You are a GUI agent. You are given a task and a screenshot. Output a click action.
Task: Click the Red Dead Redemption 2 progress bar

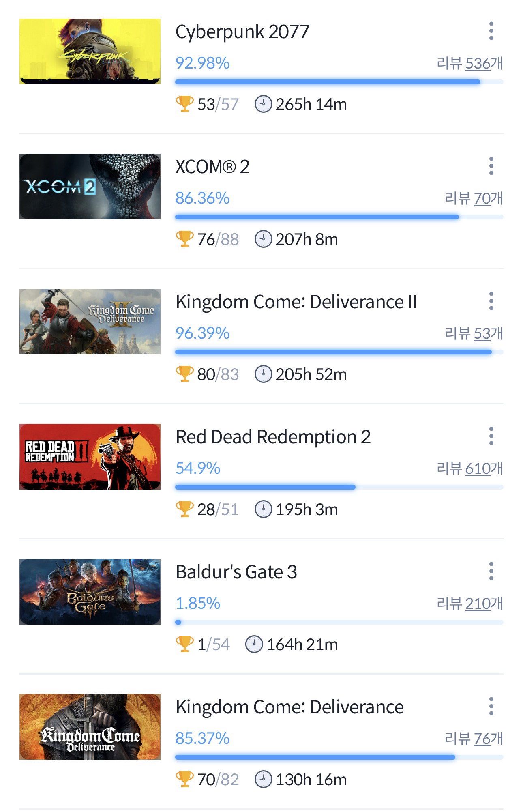[339, 487]
